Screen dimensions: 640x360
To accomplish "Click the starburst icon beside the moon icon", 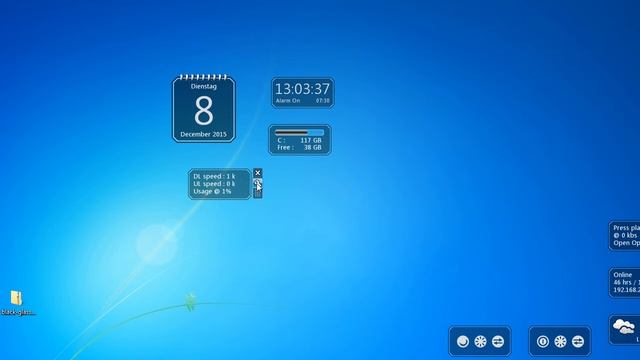I will [480, 341].
